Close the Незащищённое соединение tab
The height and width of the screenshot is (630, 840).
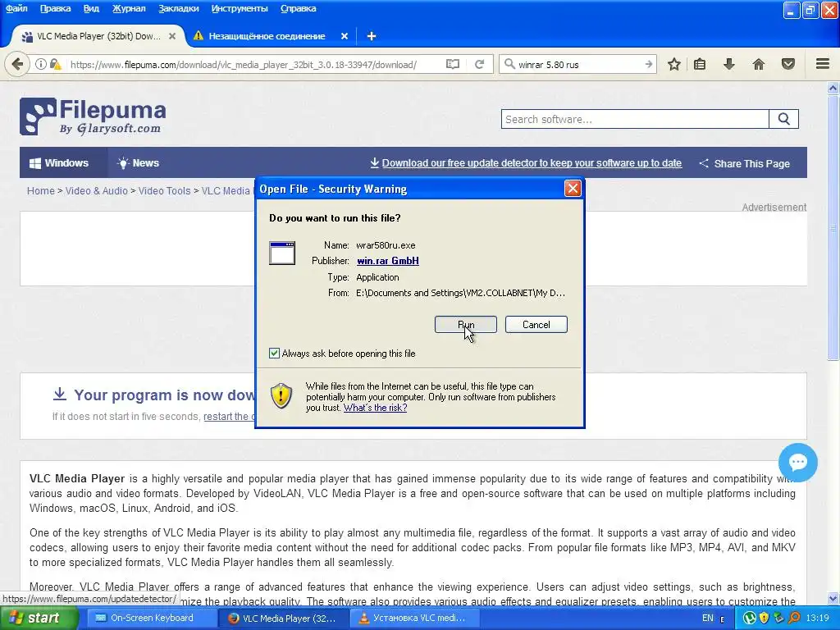click(x=345, y=36)
